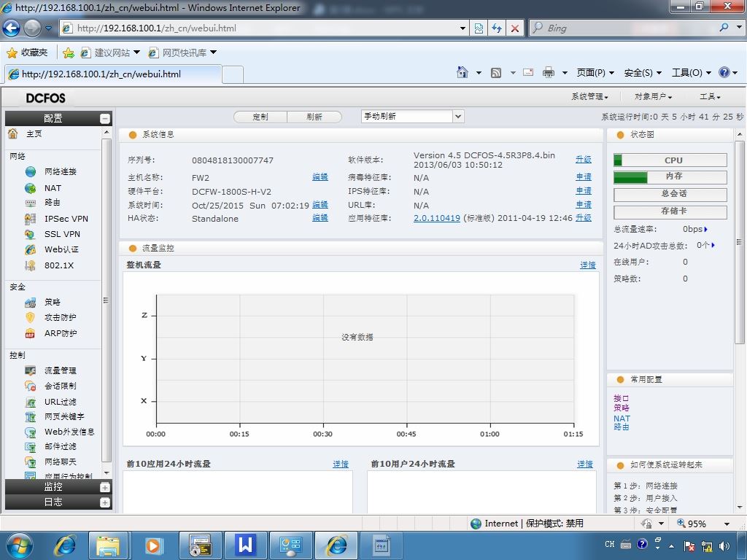Expand the 24小时AD攻击总数 arrow
This screenshot has height=560, width=747.
pos(713,245)
